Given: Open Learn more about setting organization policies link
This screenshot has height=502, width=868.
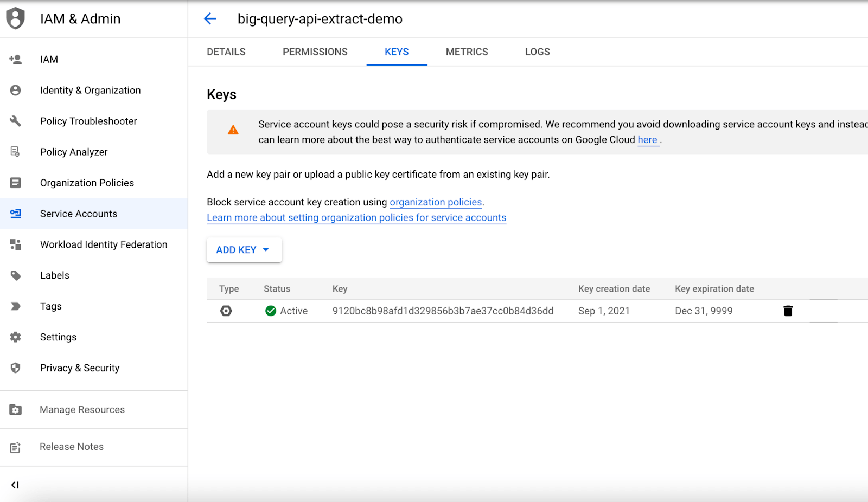Looking at the screenshot, I should click(x=356, y=218).
